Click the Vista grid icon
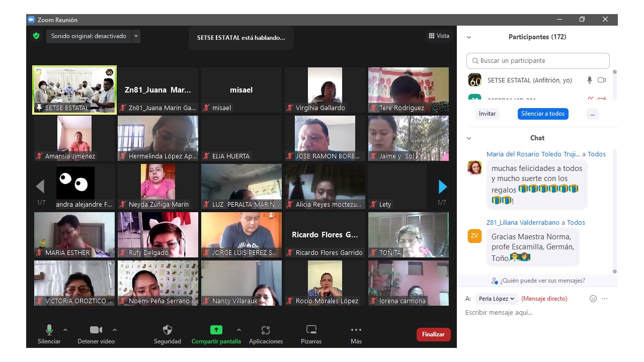This screenshot has width=644, height=362. [x=431, y=36]
